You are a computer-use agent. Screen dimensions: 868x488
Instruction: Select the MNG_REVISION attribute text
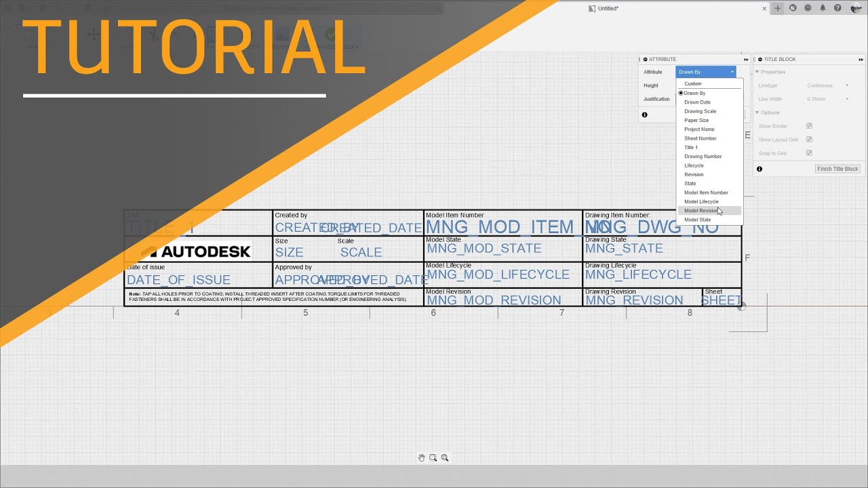point(634,300)
